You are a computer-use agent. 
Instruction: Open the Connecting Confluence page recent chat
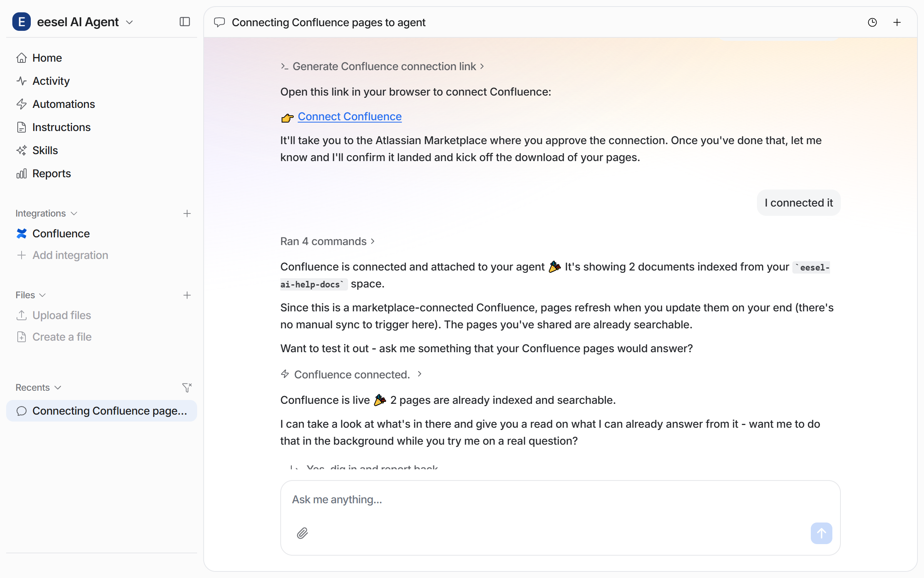tap(102, 411)
